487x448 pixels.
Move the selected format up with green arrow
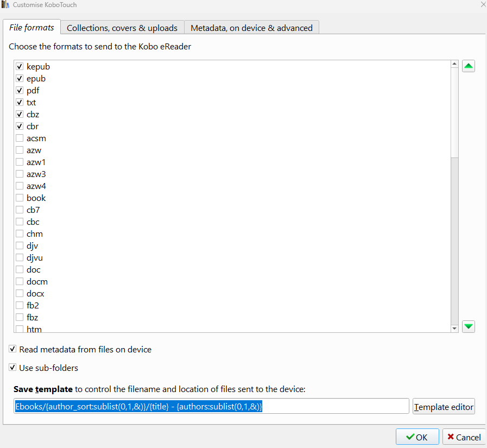click(469, 66)
